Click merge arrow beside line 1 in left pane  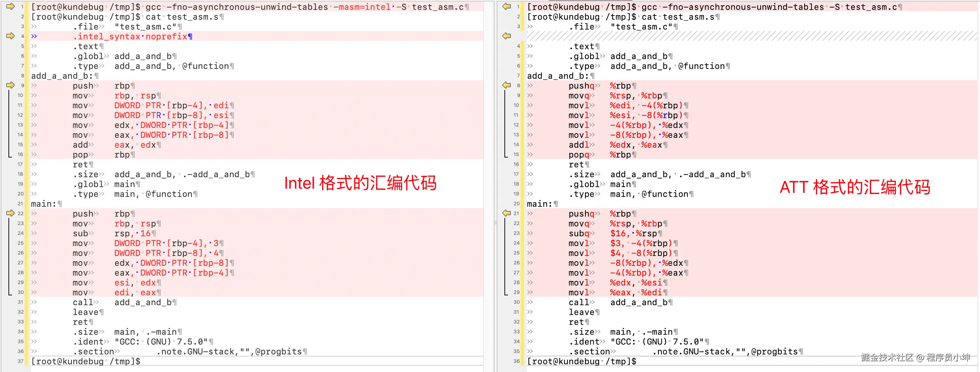coord(10,6)
